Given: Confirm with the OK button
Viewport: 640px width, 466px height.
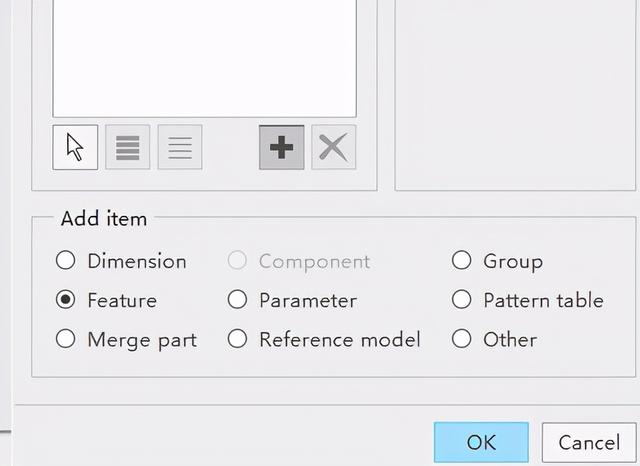Looking at the screenshot, I should click(481, 442).
